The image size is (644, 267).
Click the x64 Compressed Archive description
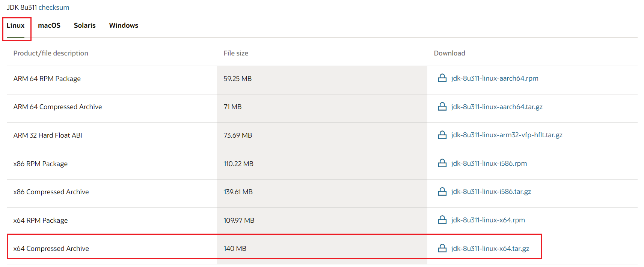tap(51, 249)
